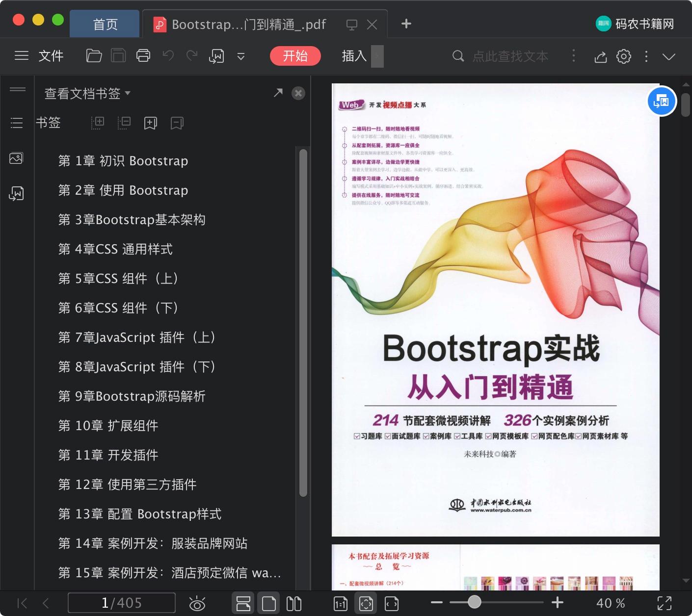Click the open folder icon
The height and width of the screenshot is (616, 692).
click(x=94, y=56)
